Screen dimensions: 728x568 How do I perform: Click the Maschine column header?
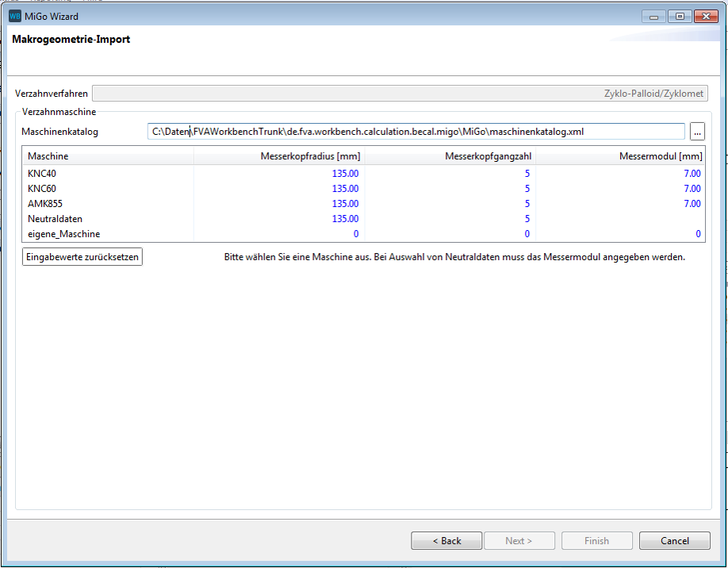click(x=108, y=156)
